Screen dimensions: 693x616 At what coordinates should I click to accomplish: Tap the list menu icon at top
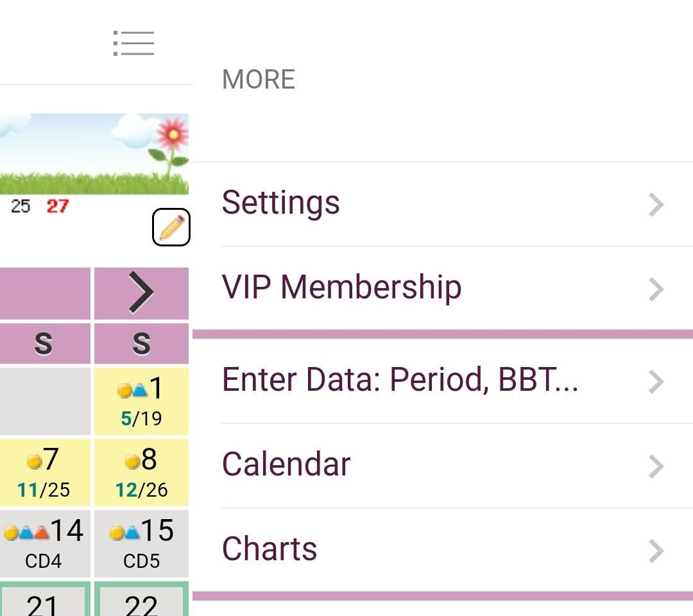tap(133, 43)
